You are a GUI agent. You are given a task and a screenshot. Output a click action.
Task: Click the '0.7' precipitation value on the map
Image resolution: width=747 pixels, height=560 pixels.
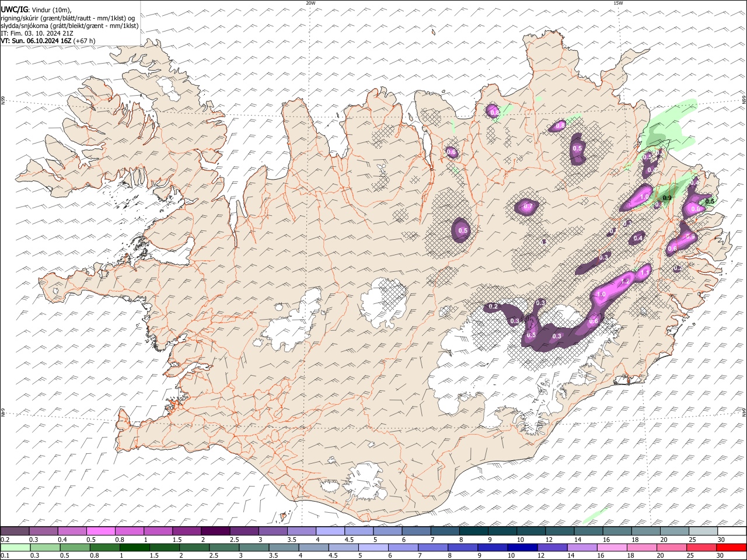(528, 206)
